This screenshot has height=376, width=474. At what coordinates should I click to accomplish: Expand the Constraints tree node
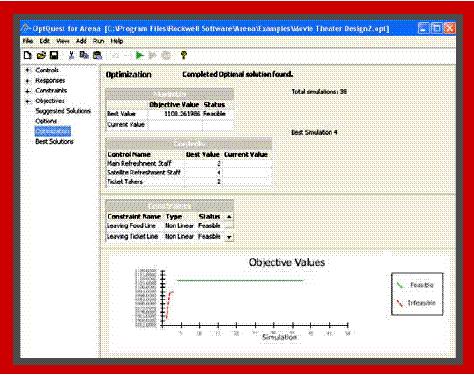coord(28,91)
